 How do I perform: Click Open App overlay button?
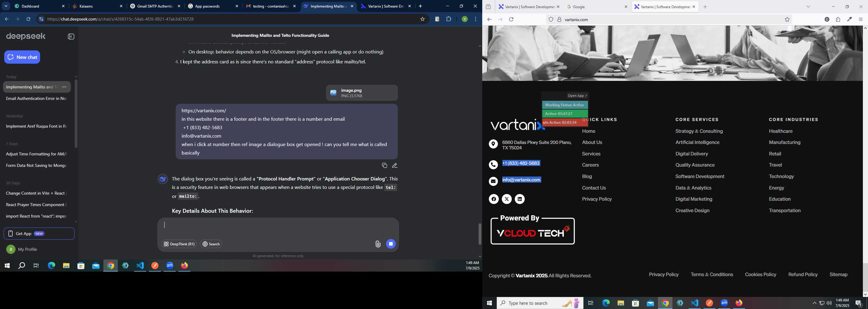click(577, 96)
